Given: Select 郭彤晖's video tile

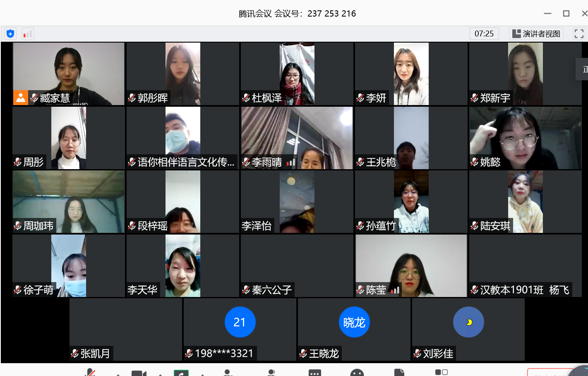Looking at the screenshot, I should point(183,74).
